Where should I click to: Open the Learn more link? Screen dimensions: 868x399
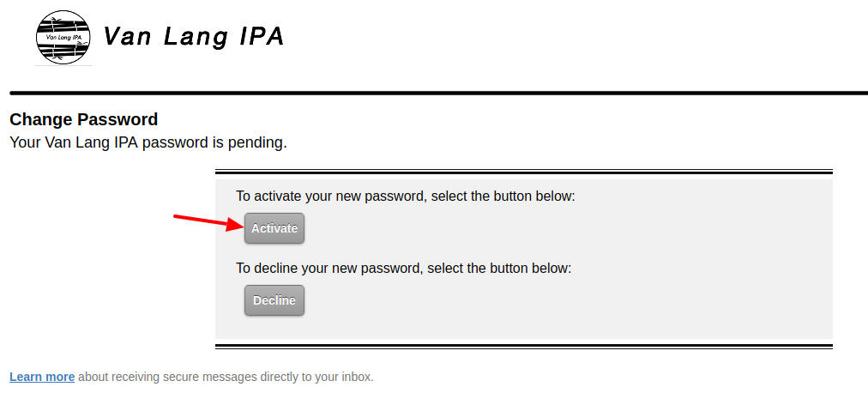point(42,377)
